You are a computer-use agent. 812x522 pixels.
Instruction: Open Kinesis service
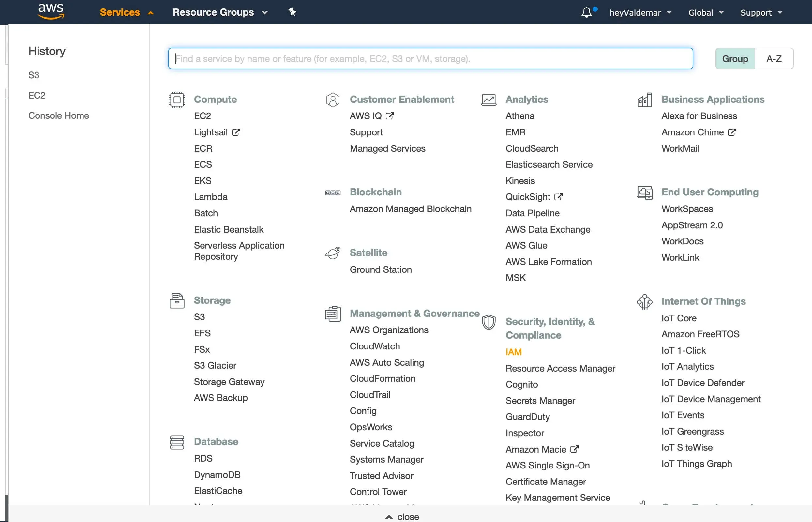pos(520,181)
